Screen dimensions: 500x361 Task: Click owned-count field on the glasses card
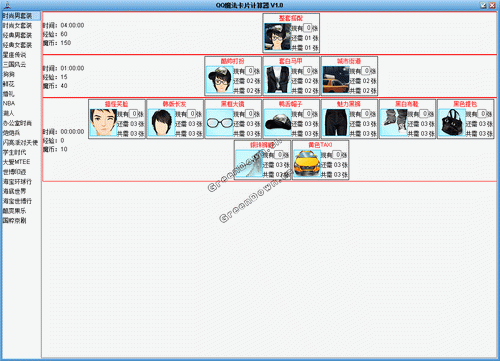click(x=251, y=114)
